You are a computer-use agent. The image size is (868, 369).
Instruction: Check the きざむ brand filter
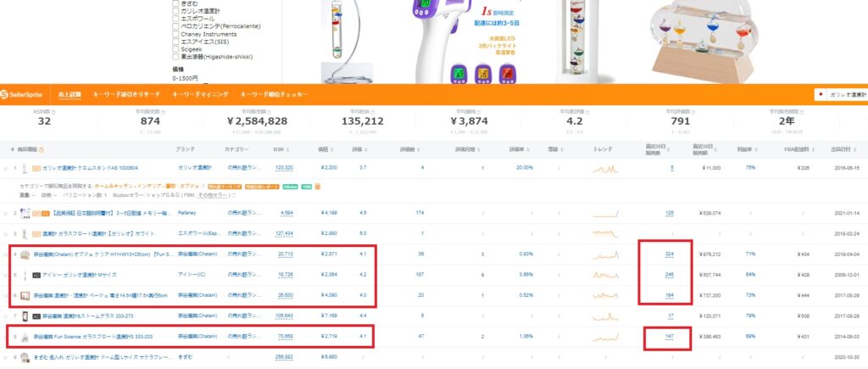pyautogui.click(x=175, y=3)
